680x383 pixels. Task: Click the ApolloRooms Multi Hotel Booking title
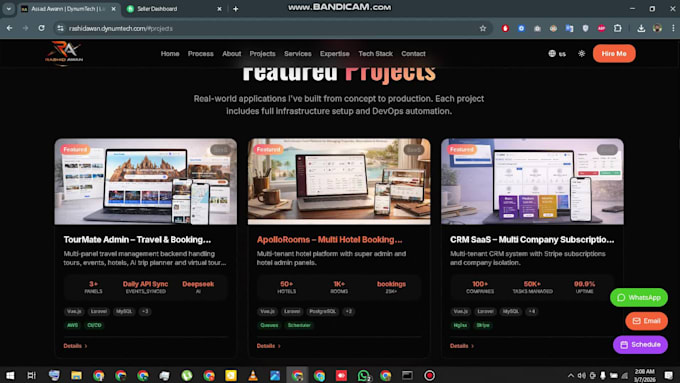[330, 239]
